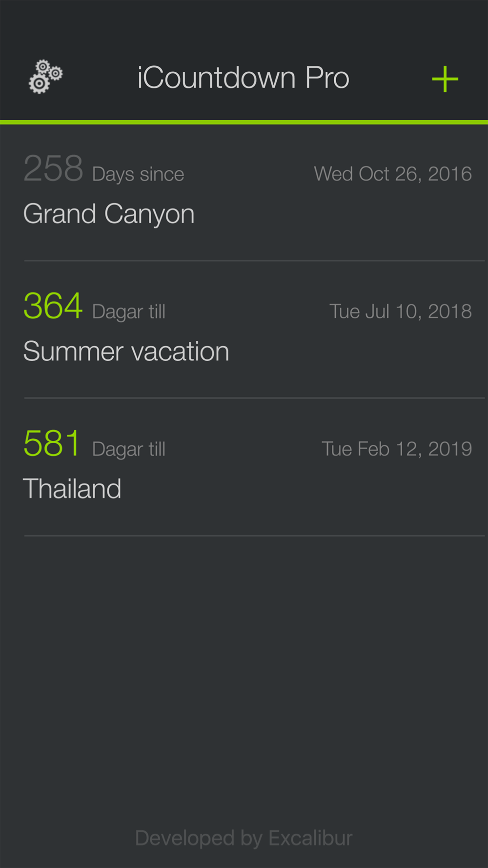488x868 pixels.
Task: Add a new countdown with plus icon
Action: coord(445,79)
